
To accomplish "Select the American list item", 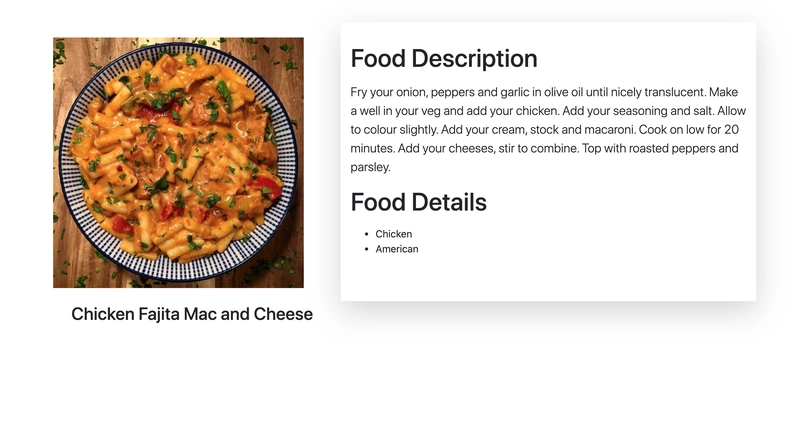I will pos(397,249).
